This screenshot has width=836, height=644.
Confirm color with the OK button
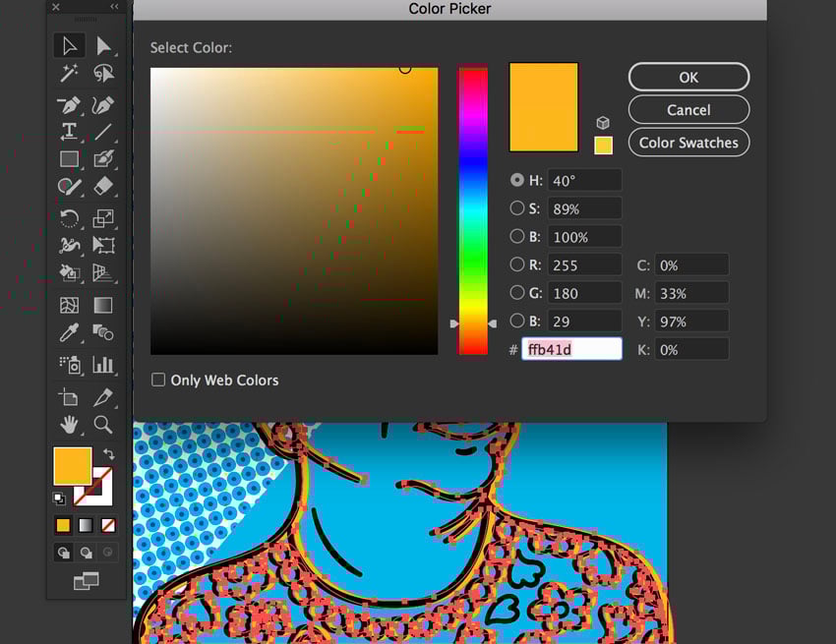click(688, 78)
